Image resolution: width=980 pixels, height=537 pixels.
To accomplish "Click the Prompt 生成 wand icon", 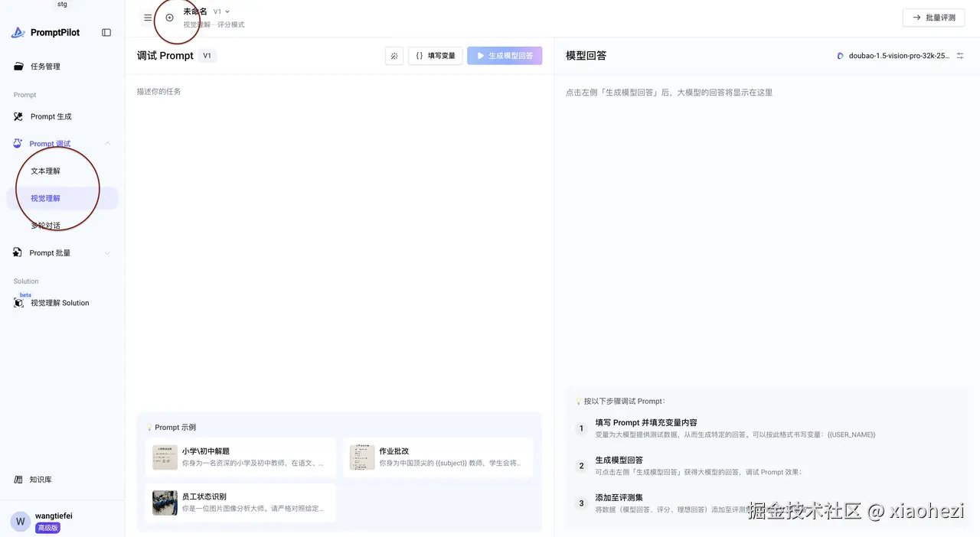I will [18, 116].
